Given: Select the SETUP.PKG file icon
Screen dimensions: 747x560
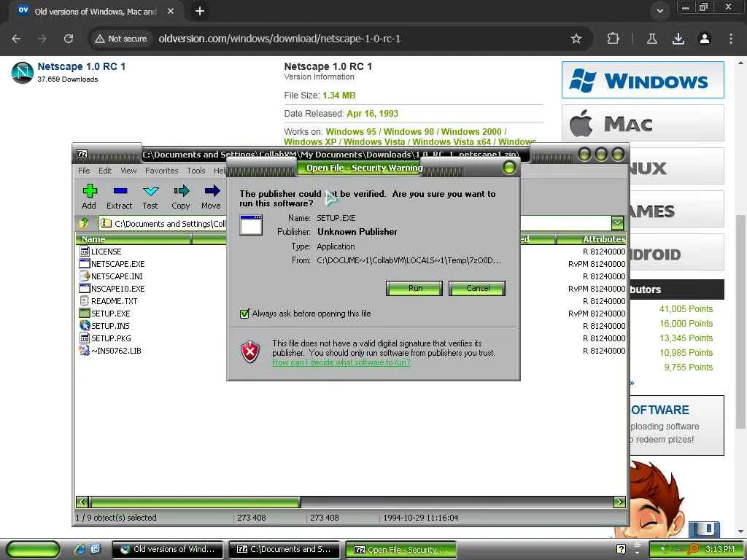Looking at the screenshot, I should pyautogui.click(x=85, y=338).
